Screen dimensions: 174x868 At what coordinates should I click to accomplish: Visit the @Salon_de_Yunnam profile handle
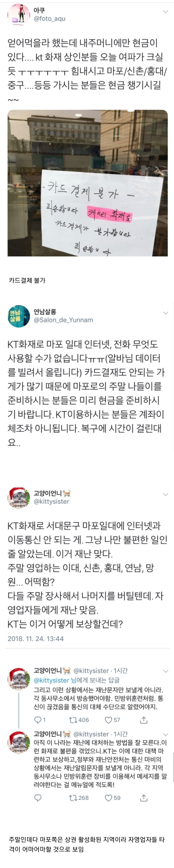coord(63,320)
